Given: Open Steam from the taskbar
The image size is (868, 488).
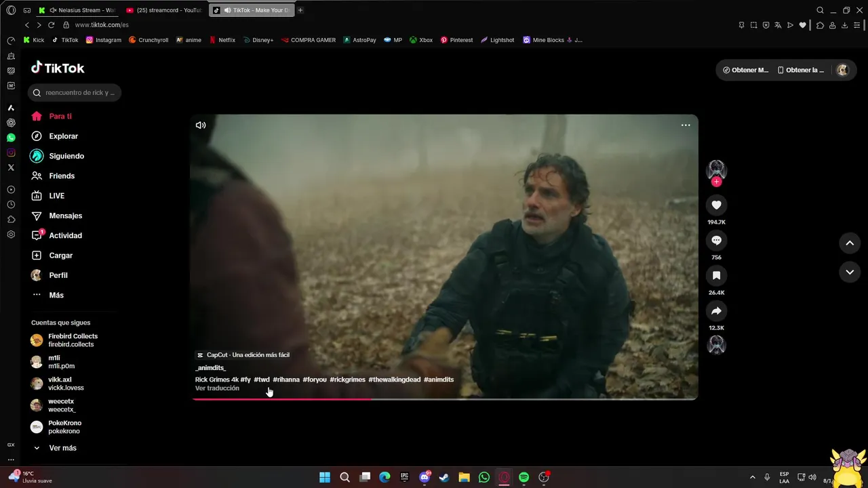Looking at the screenshot, I should [x=444, y=477].
